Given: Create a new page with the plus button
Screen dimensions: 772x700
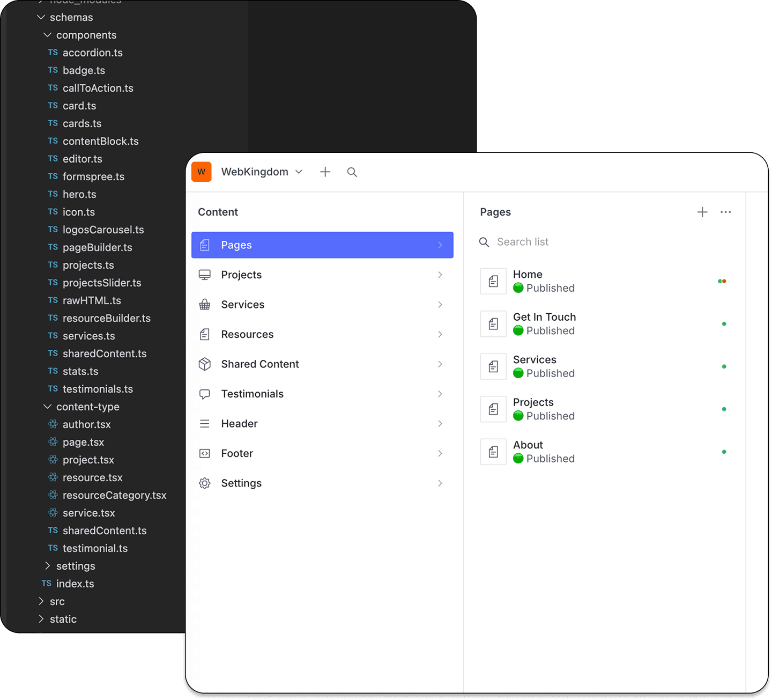Looking at the screenshot, I should [702, 212].
